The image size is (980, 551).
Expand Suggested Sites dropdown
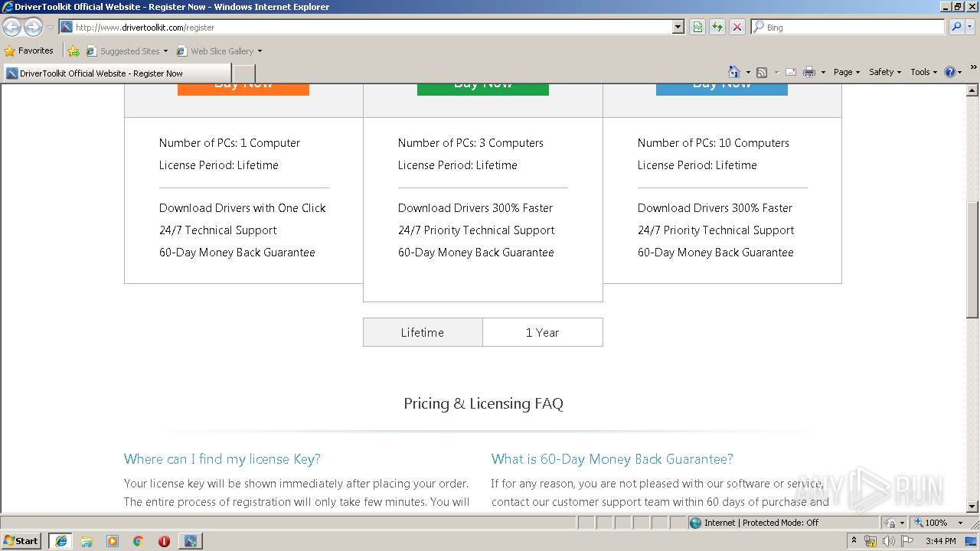click(x=165, y=51)
